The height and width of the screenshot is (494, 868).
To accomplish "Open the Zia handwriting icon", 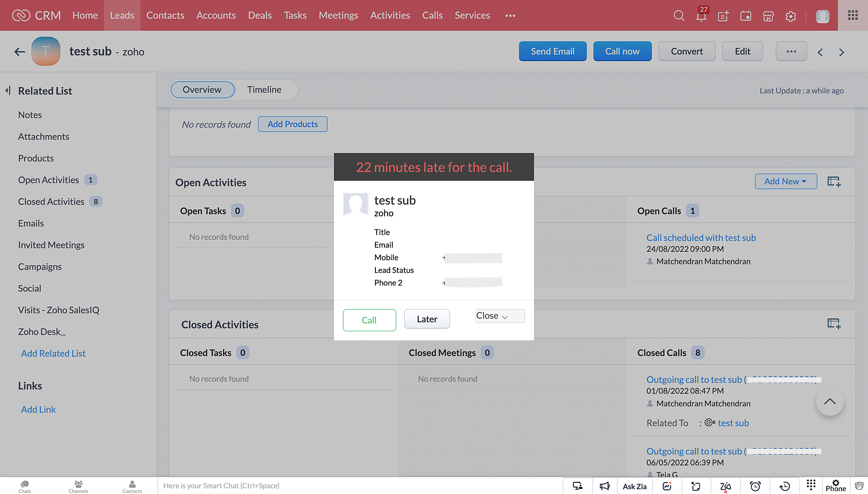I will tap(726, 487).
